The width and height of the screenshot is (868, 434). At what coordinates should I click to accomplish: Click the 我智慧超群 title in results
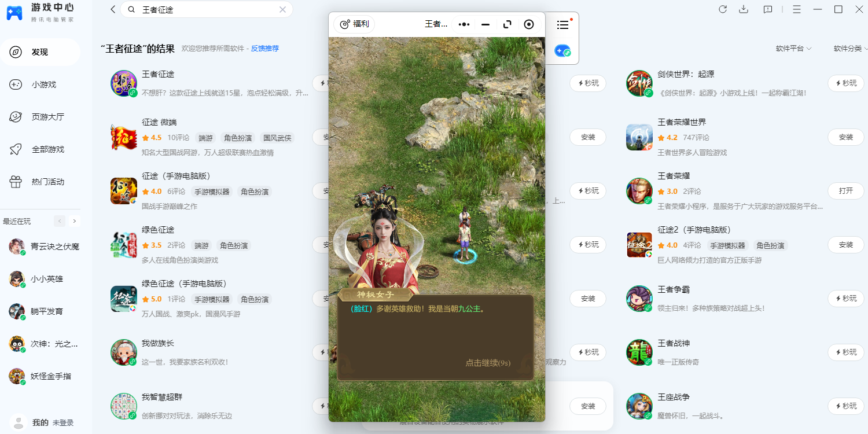[x=162, y=398]
